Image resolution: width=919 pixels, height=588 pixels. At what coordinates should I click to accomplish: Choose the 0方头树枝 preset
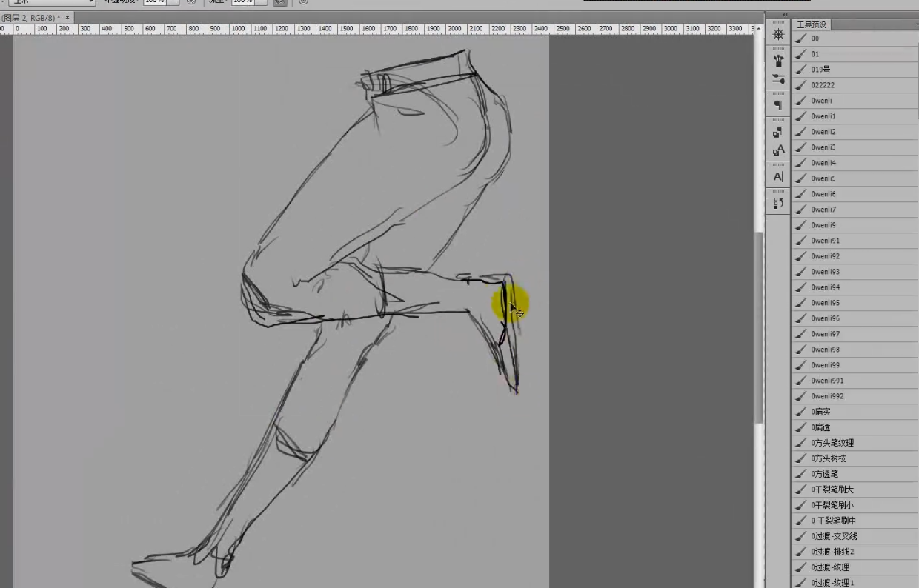pyautogui.click(x=855, y=458)
